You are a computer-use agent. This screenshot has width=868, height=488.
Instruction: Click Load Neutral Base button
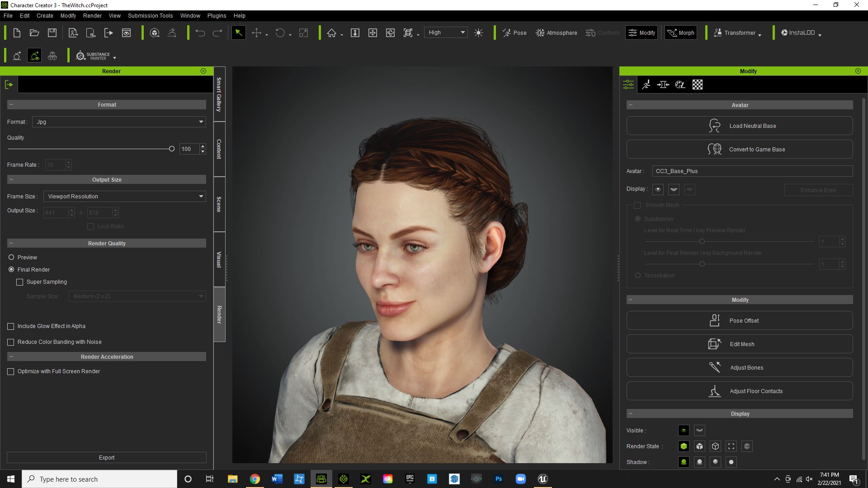tap(740, 126)
